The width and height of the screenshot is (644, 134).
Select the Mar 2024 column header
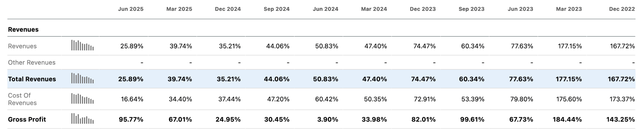(374, 9)
